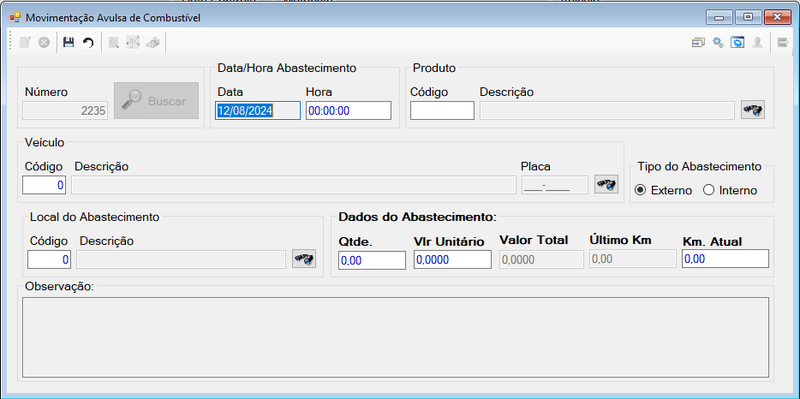Screen dimensions: 800x399
Task: Click the Produto Descrição field
Action: tap(608, 110)
